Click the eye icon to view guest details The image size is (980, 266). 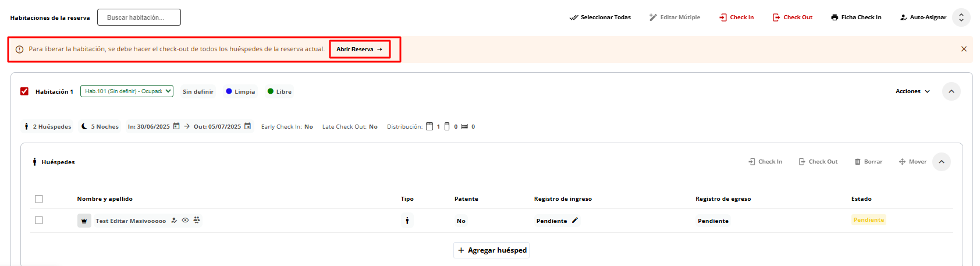[185, 220]
